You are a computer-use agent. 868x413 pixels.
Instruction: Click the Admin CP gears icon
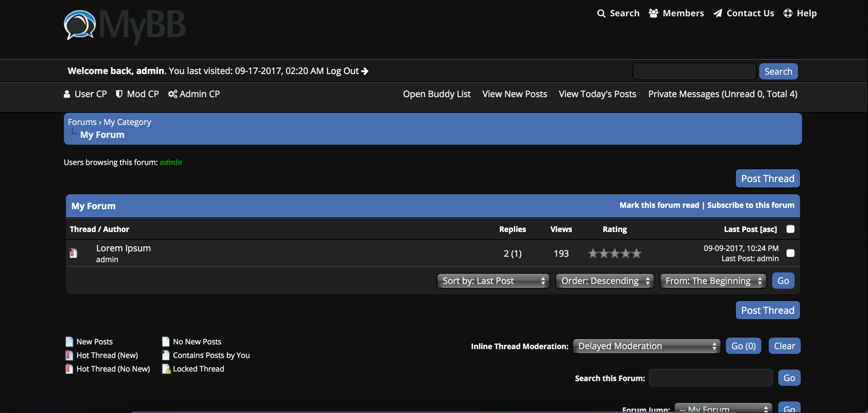click(173, 94)
